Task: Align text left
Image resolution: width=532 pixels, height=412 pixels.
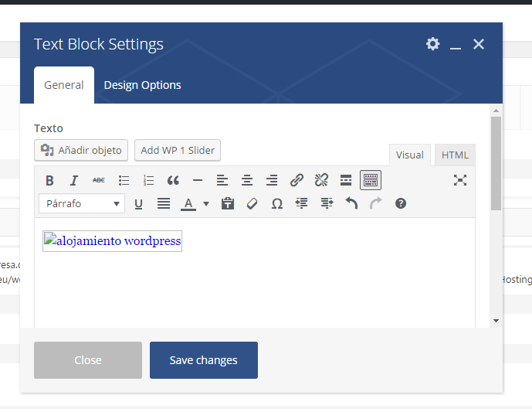Action: (x=222, y=180)
